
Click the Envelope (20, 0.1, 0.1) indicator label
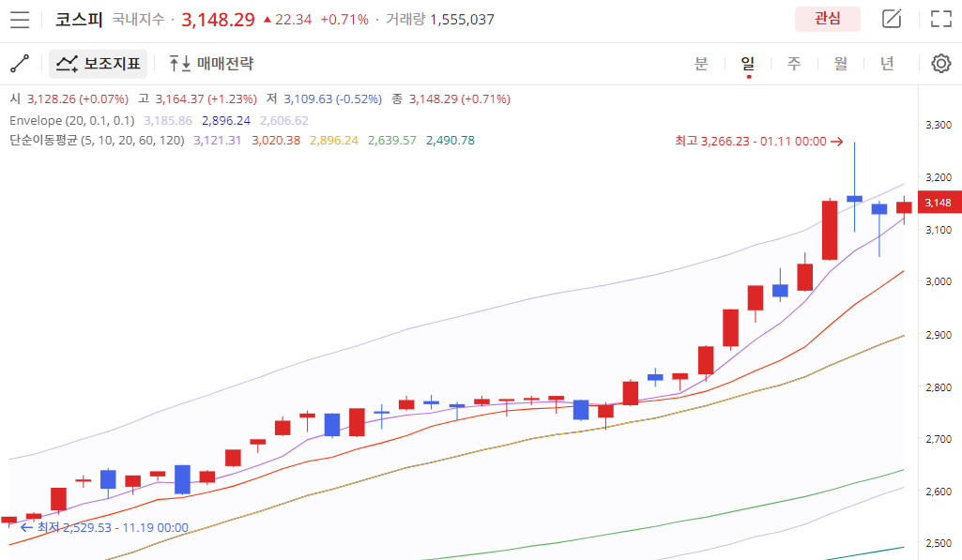coord(71,121)
